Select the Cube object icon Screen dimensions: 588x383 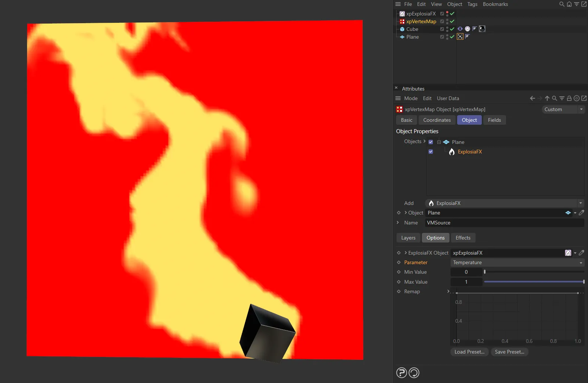point(402,29)
